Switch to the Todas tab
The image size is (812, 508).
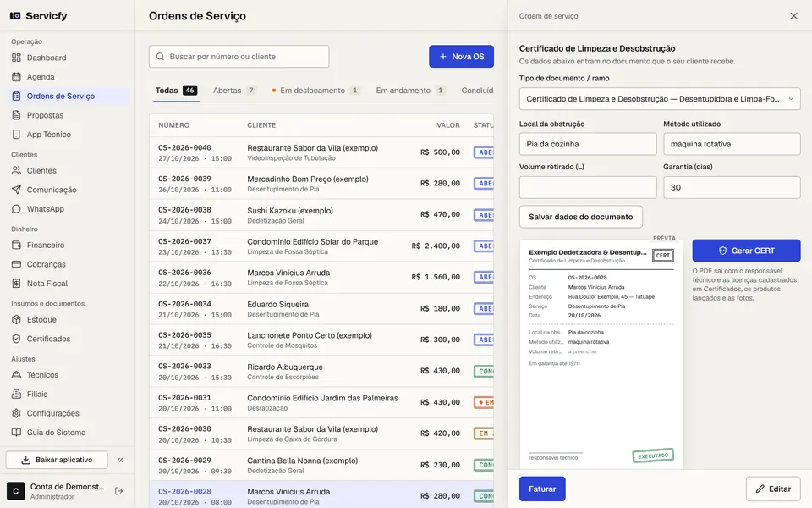click(176, 91)
